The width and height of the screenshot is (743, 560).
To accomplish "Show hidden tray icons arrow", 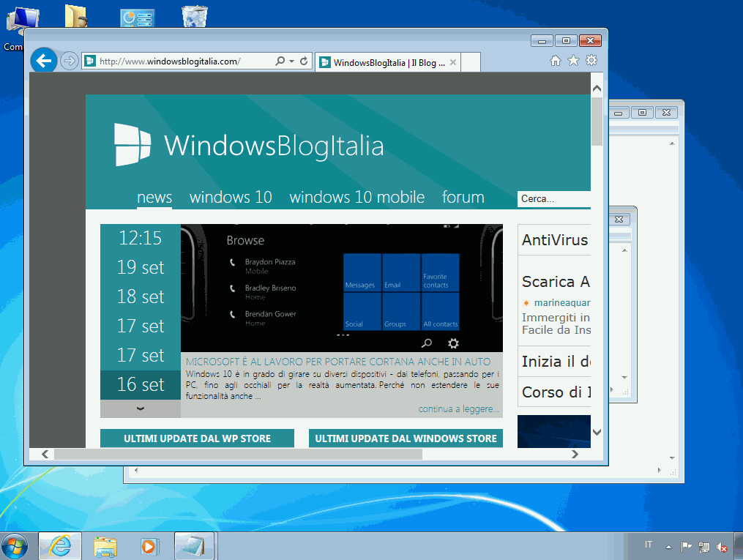I will 668,547.
